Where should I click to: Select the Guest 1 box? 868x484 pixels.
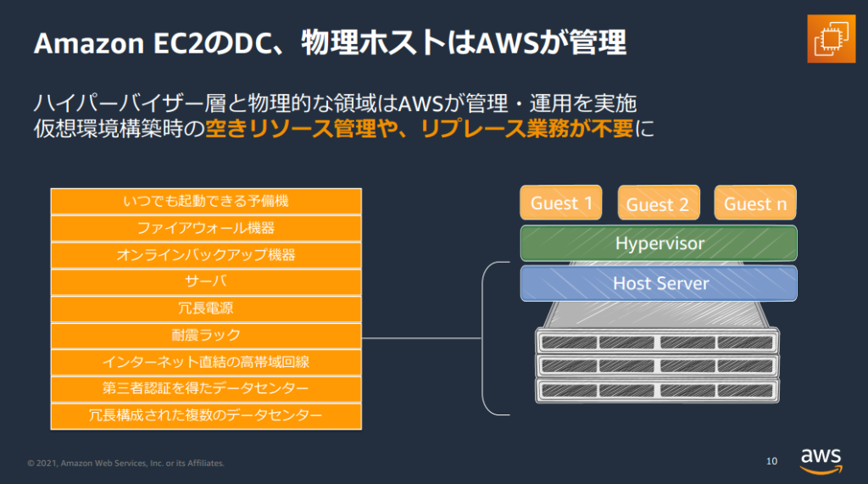(x=560, y=203)
